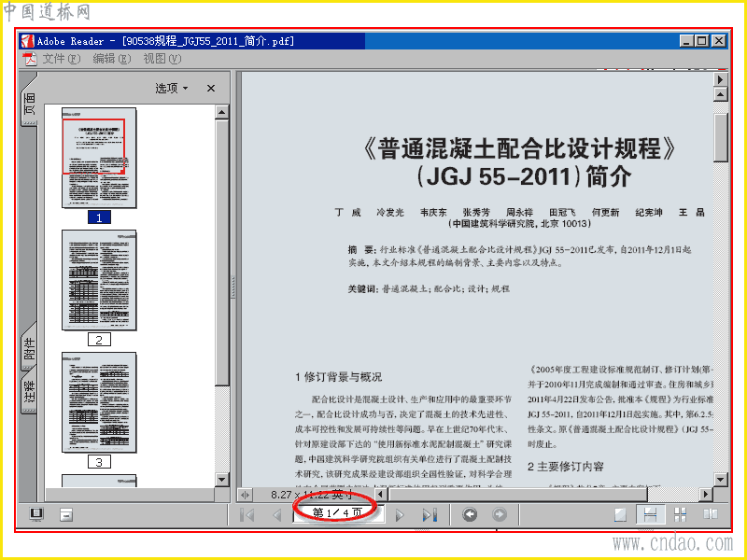Go to previous page arrow
This screenshot has height=560, width=747.
276,515
